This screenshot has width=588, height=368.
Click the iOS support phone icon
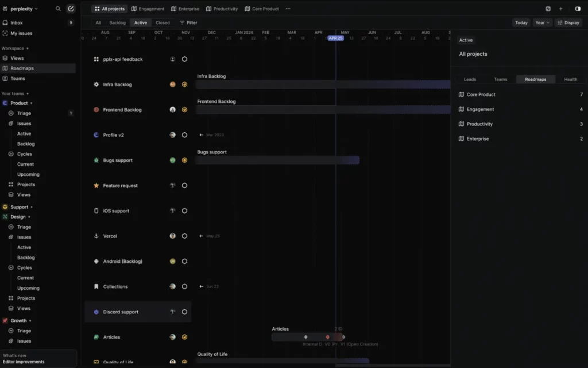(x=96, y=210)
